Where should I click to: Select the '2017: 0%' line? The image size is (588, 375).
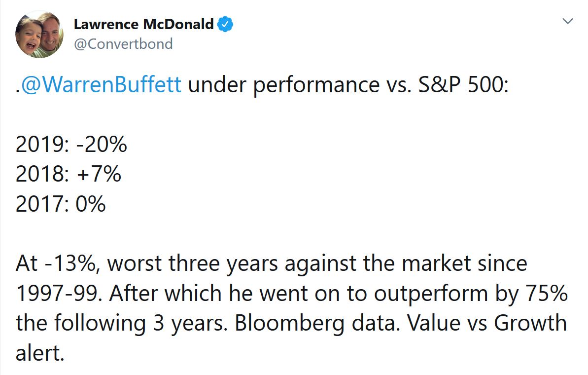[x=61, y=204]
